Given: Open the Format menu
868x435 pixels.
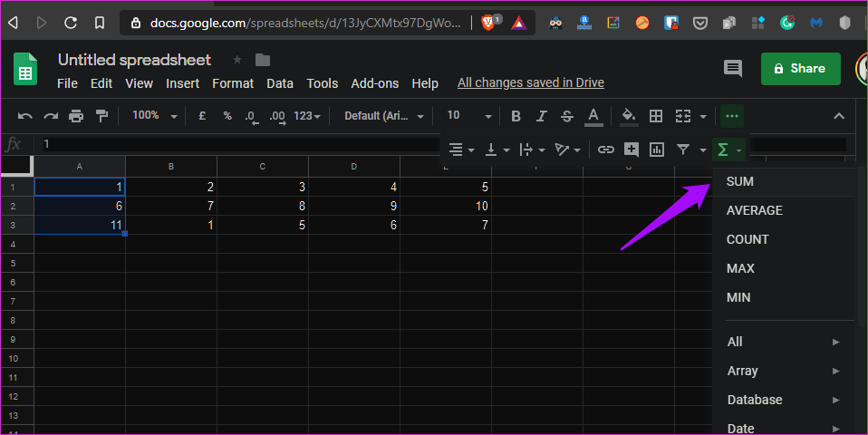Looking at the screenshot, I should pyautogui.click(x=233, y=83).
